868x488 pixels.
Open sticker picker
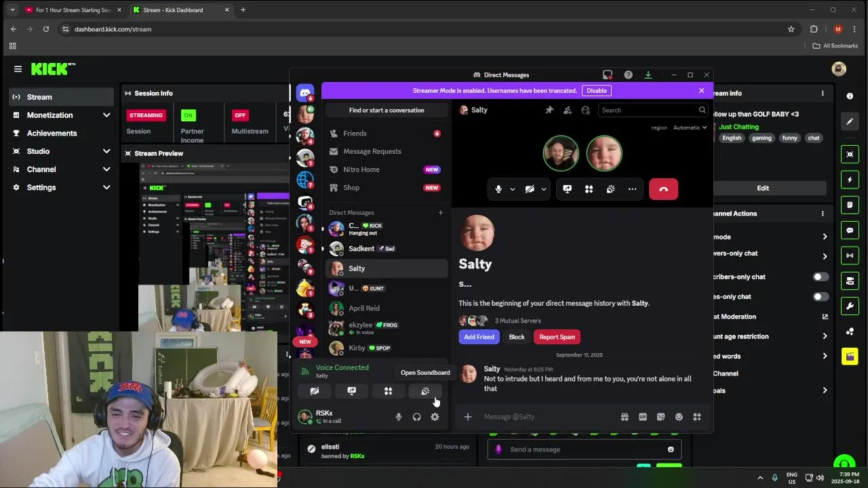tap(660, 417)
